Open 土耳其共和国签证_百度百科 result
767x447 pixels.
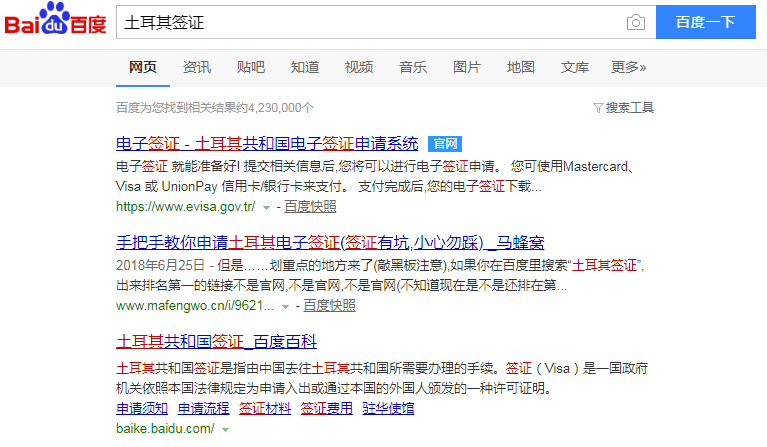[x=216, y=342]
